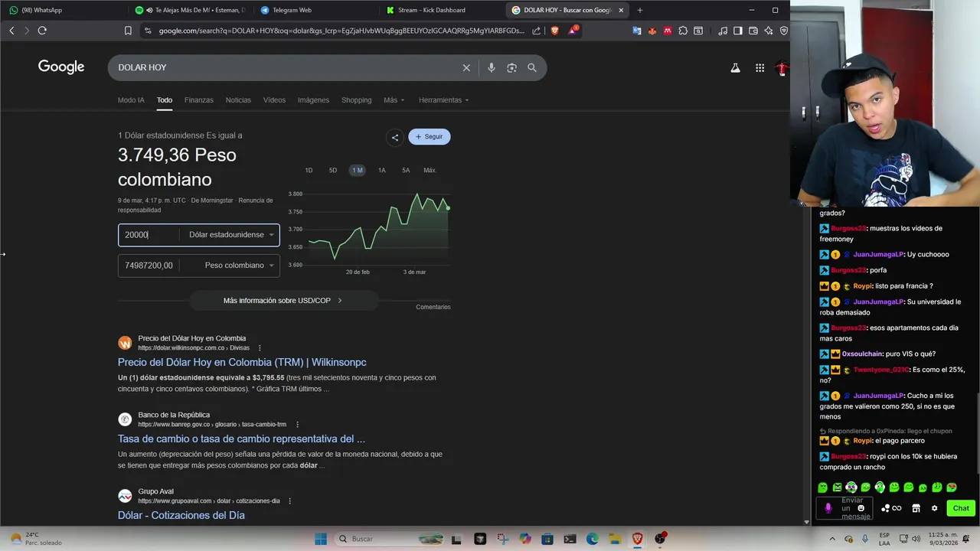The image size is (980, 551).
Task: Switch to Stream - Kick Dashboard tab
Action: pos(440,10)
